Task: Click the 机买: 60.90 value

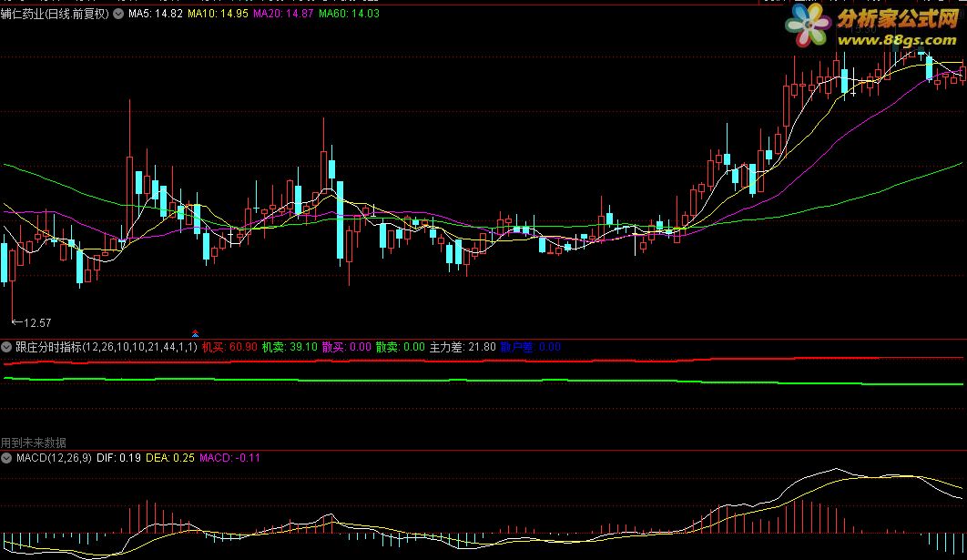Action: point(229,347)
